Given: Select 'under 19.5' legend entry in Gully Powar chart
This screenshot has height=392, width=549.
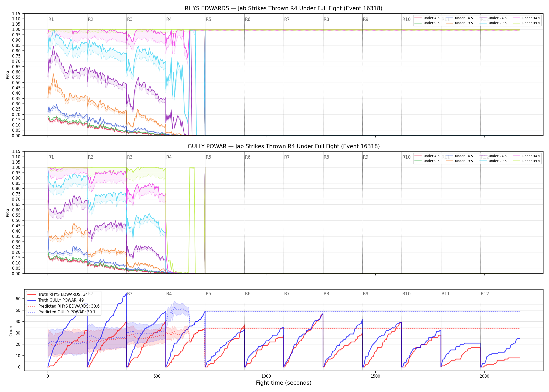Looking at the screenshot, I should (x=459, y=161).
